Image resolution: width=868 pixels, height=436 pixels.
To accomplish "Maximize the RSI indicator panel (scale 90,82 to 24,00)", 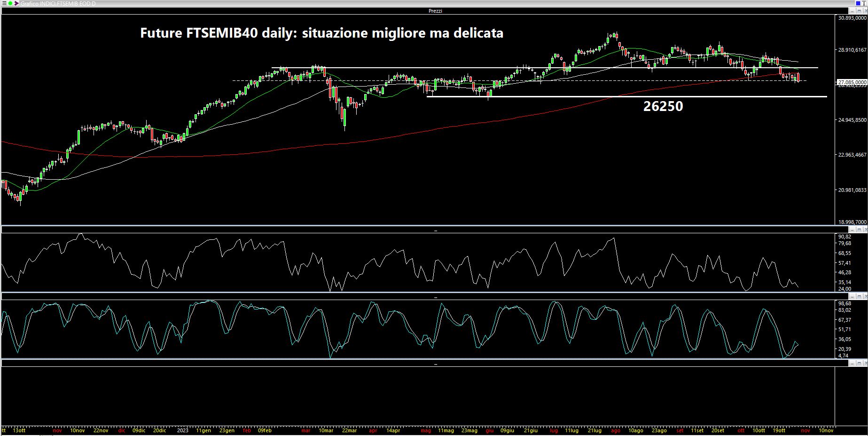I will [858, 230].
